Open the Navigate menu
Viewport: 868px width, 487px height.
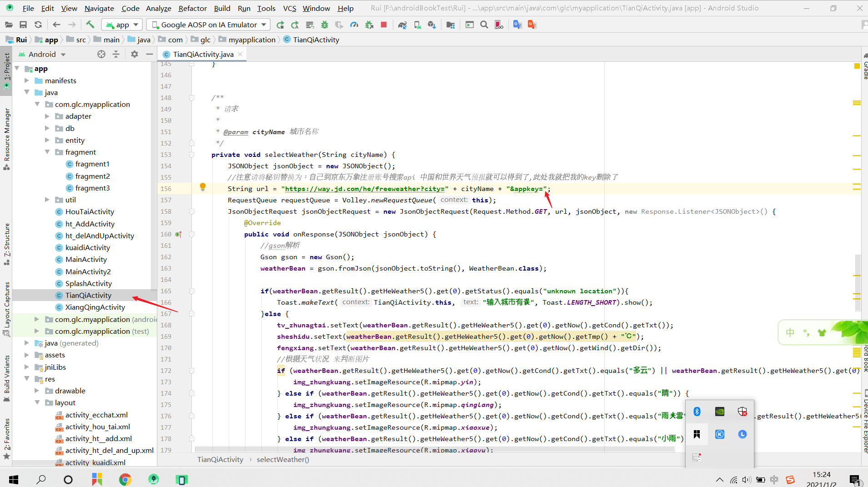click(x=99, y=8)
